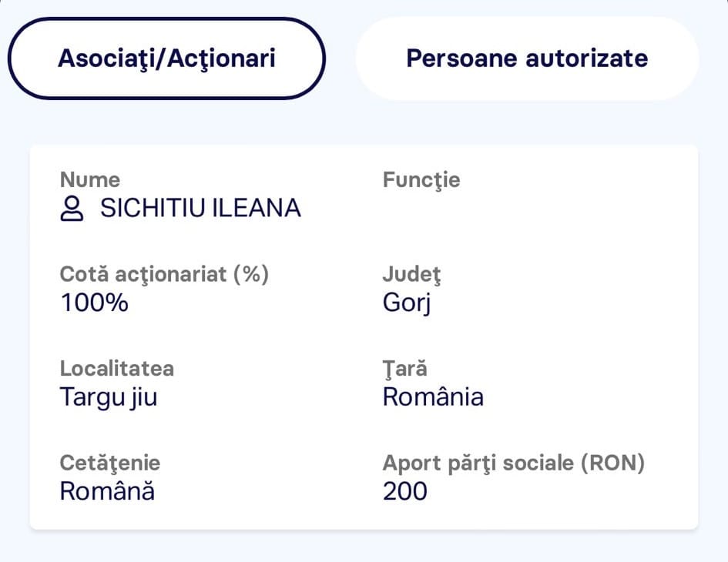Select the 200 contribution value
This screenshot has width=728, height=562.
click(405, 491)
